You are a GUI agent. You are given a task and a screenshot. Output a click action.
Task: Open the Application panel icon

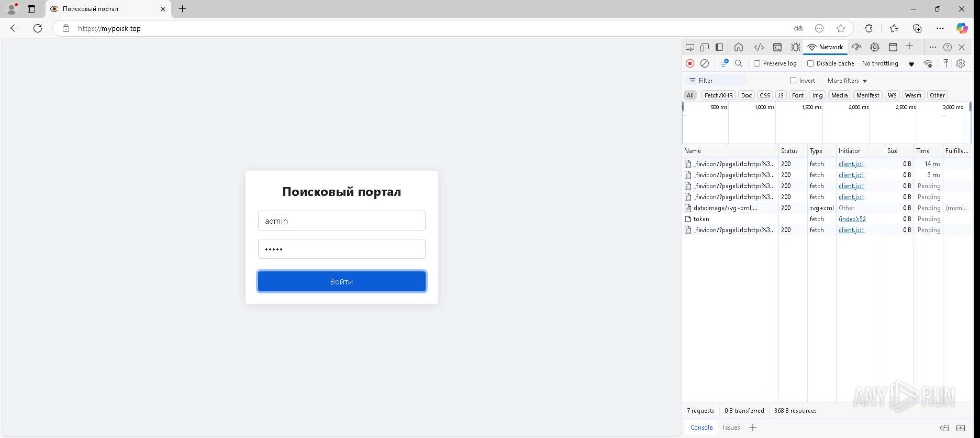pos(893,47)
